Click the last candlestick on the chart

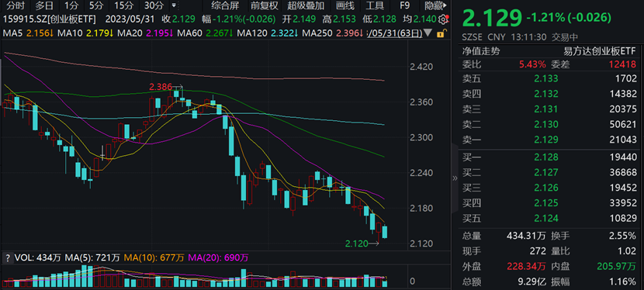(x=385, y=232)
